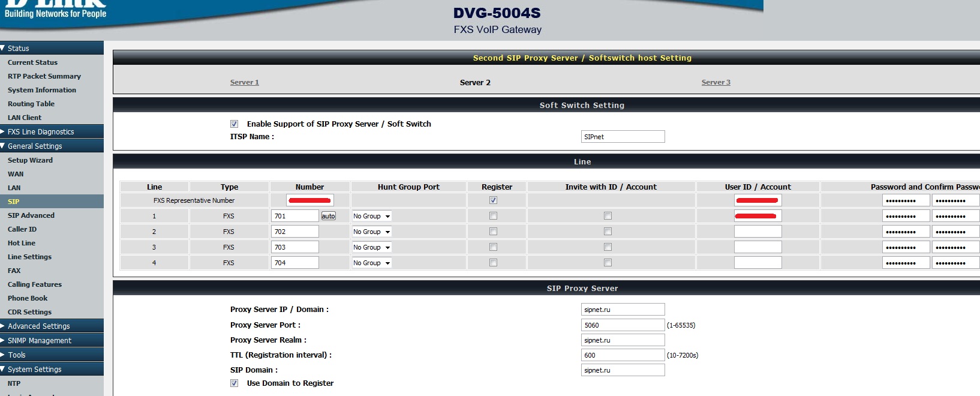Viewport: 980px width, 396px height.
Task: Go to RTP Packet Summary page
Action: pos(44,76)
